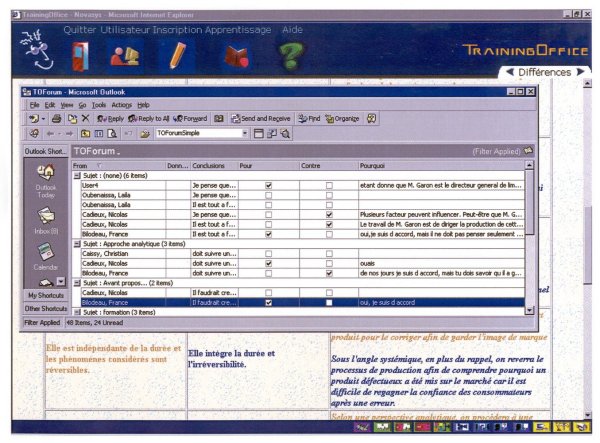Image resolution: width=600 pixels, height=443 pixels.
Task: Click the browser page vertical scrollbar thumb
Action: (587, 245)
